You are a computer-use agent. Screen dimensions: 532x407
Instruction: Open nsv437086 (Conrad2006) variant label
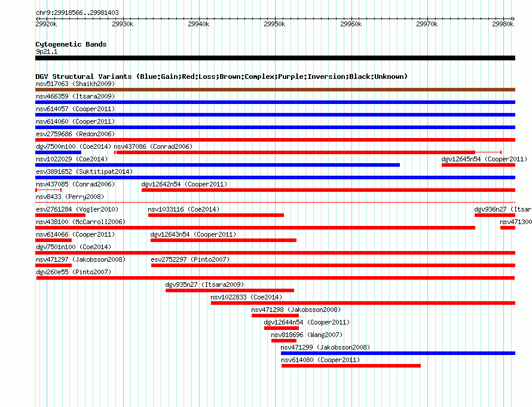[153, 146]
